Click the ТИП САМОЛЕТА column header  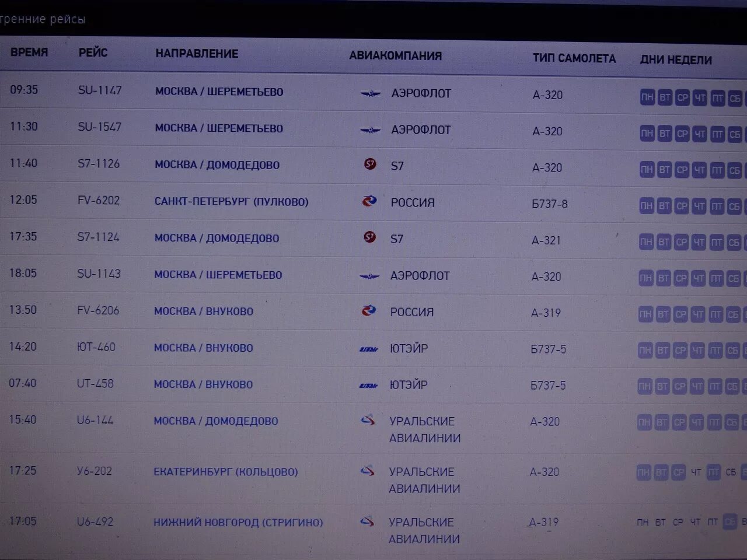pyautogui.click(x=574, y=58)
